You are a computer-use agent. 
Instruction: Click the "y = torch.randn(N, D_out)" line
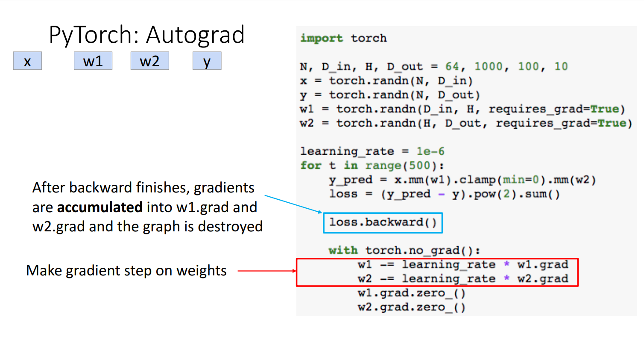390,95
